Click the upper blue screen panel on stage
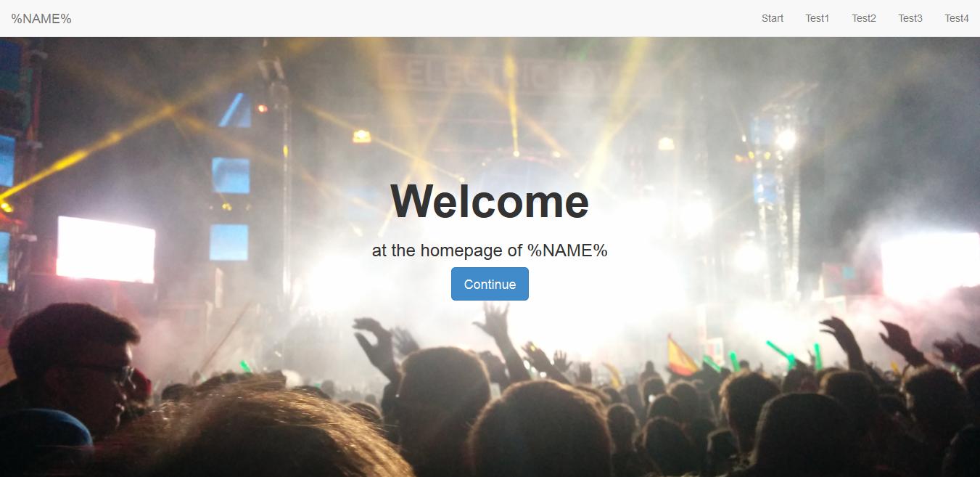The width and height of the screenshot is (980, 477). coord(231,175)
